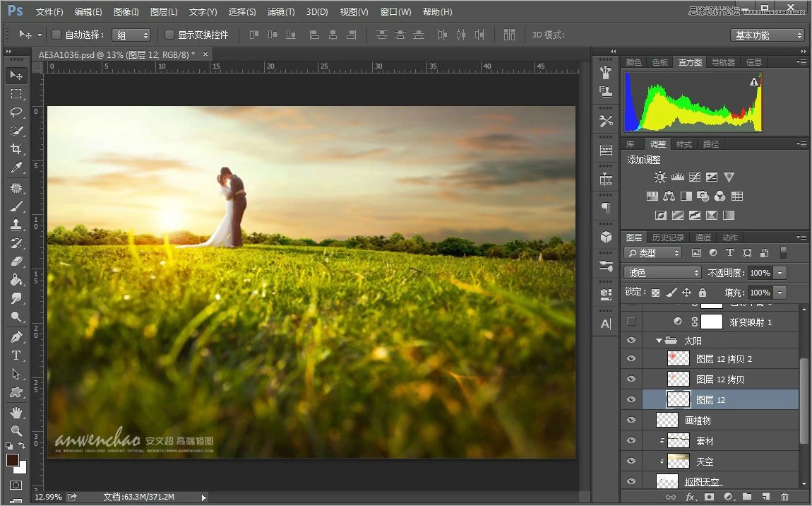Collapse the 太阳 group triangle

[x=657, y=340]
